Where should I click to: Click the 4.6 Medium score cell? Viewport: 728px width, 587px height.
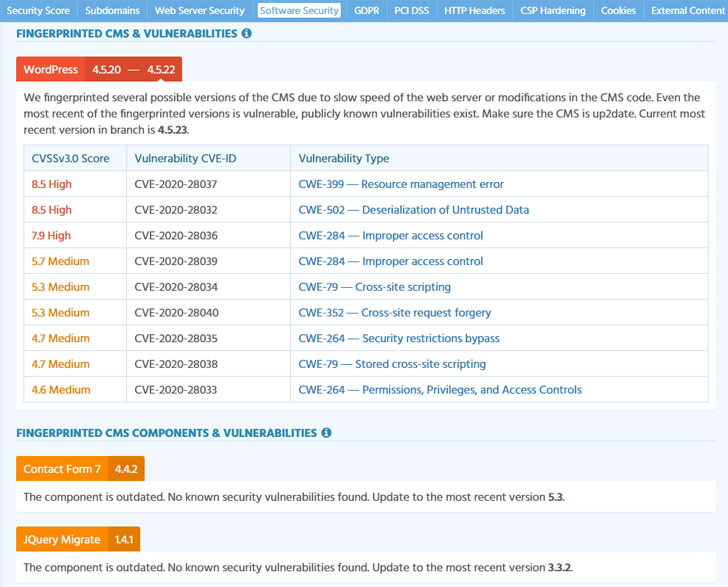[75, 390]
